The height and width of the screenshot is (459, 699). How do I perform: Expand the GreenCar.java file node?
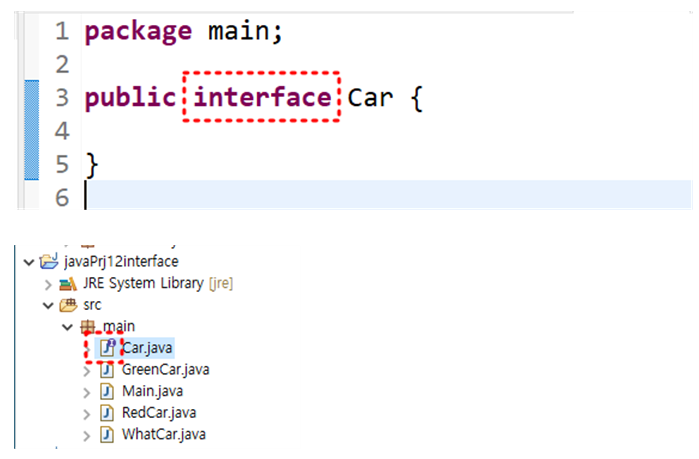[87, 370]
